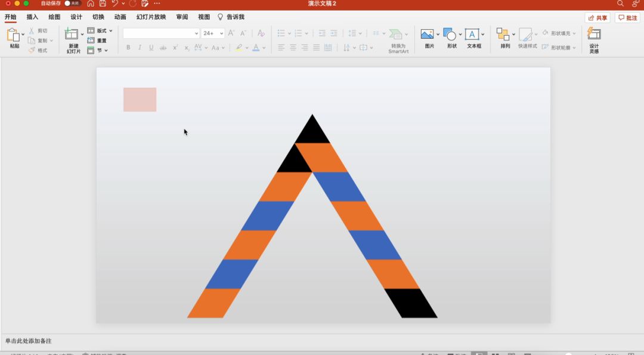This screenshot has height=355, width=644.
Task: Undo the last action
Action: pyautogui.click(x=114, y=4)
